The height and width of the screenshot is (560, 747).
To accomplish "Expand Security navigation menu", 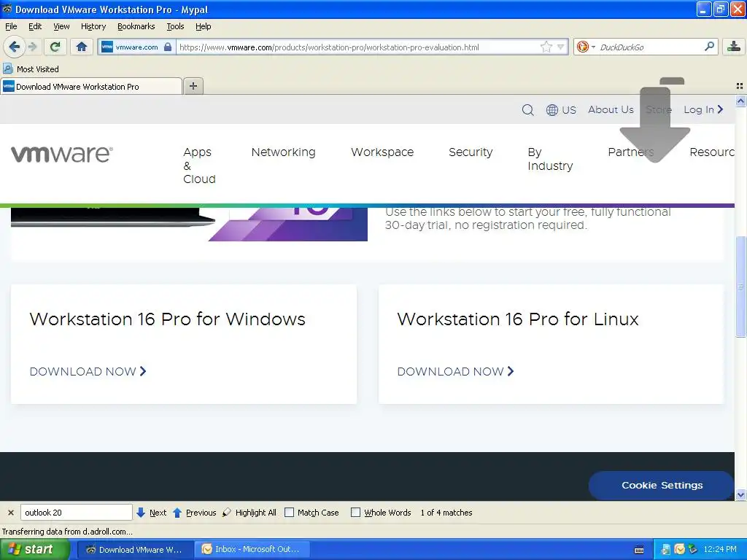I will pos(471,152).
